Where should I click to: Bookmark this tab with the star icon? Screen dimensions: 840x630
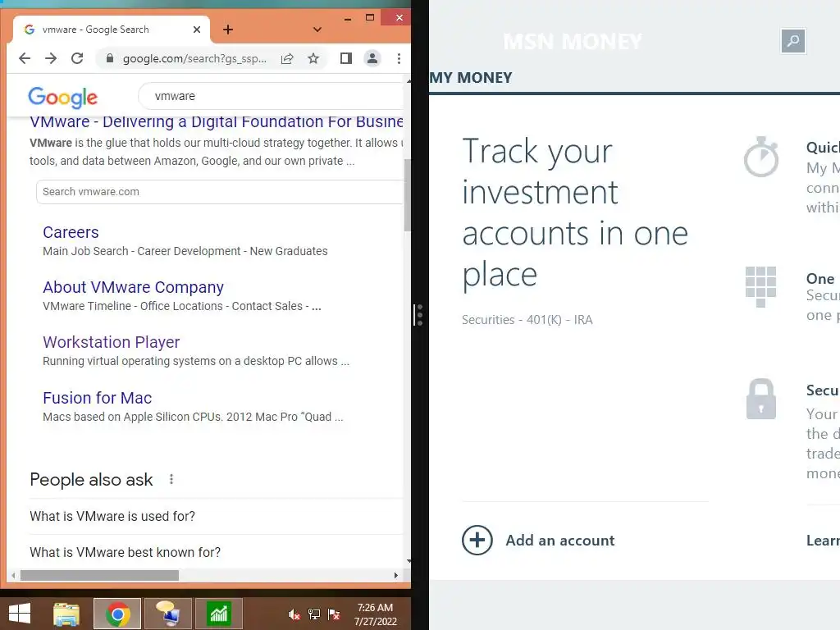coord(313,58)
